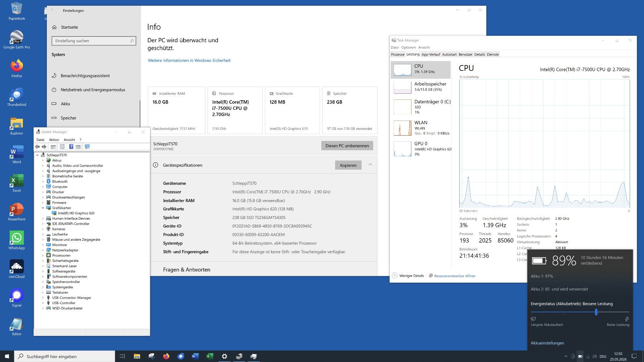The width and height of the screenshot is (644, 362).
Task: Open the Optionen menu in Task-Manager
Action: [x=408, y=47]
